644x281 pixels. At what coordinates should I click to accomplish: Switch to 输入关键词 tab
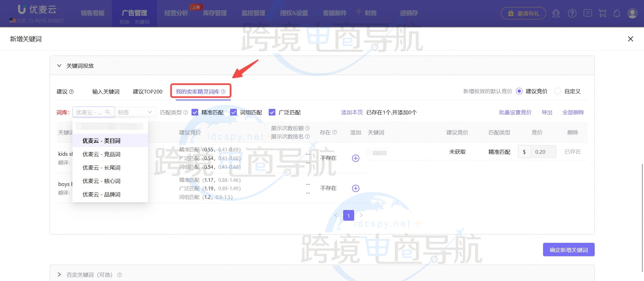coord(106,91)
